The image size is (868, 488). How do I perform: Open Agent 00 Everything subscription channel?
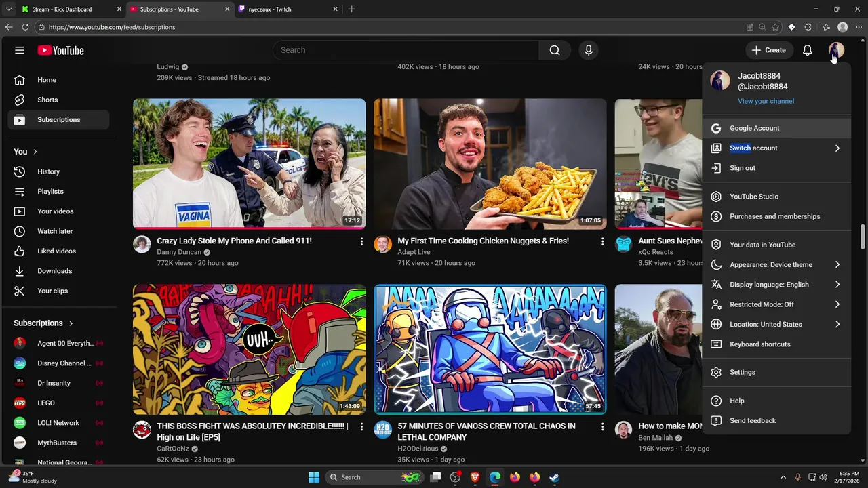[x=58, y=343]
